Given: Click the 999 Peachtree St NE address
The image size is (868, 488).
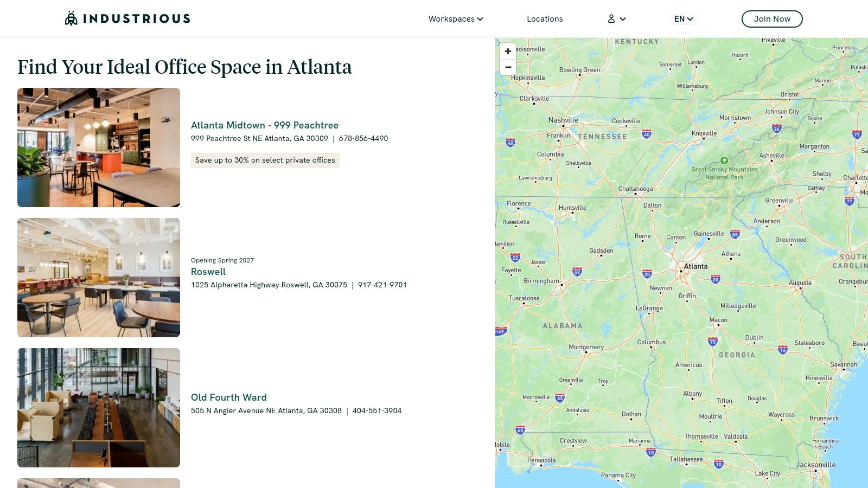Looking at the screenshot, I should [x=259, y=139].
